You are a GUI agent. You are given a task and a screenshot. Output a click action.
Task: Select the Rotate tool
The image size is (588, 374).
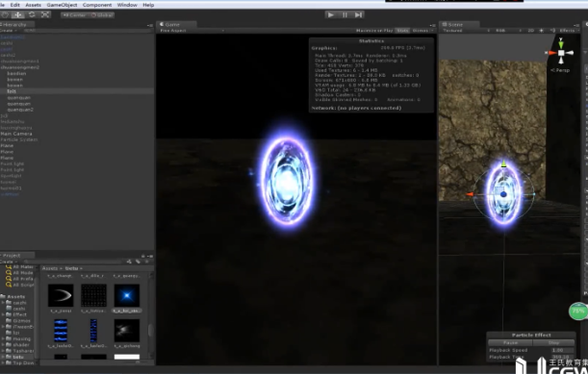32,14
